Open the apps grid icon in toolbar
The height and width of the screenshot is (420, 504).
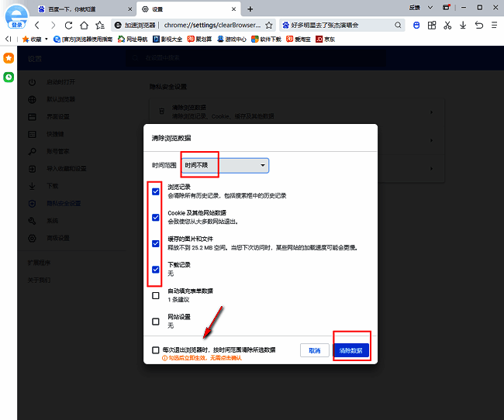click(x=432, y=25)
